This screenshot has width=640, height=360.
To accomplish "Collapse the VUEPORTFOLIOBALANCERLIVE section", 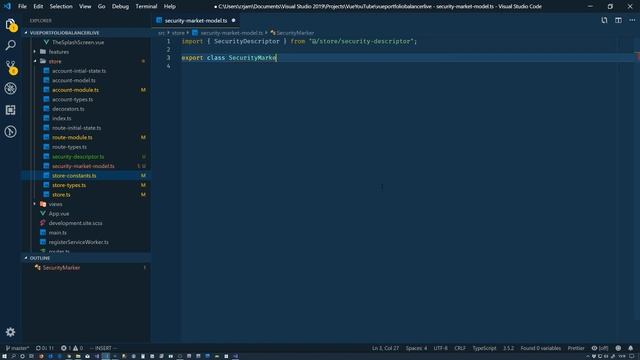I will click(86, 33).
